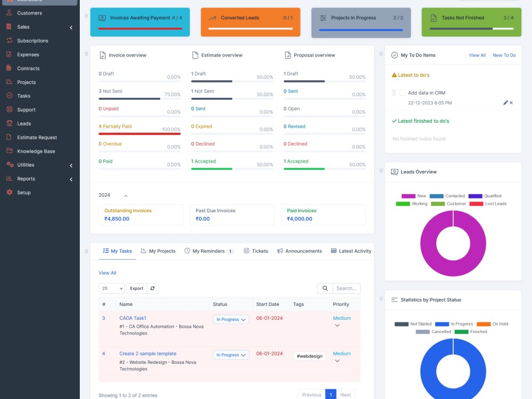Open status dropdown for Create 2 sample template
532x399 pixels.
[x=231, y=355]
